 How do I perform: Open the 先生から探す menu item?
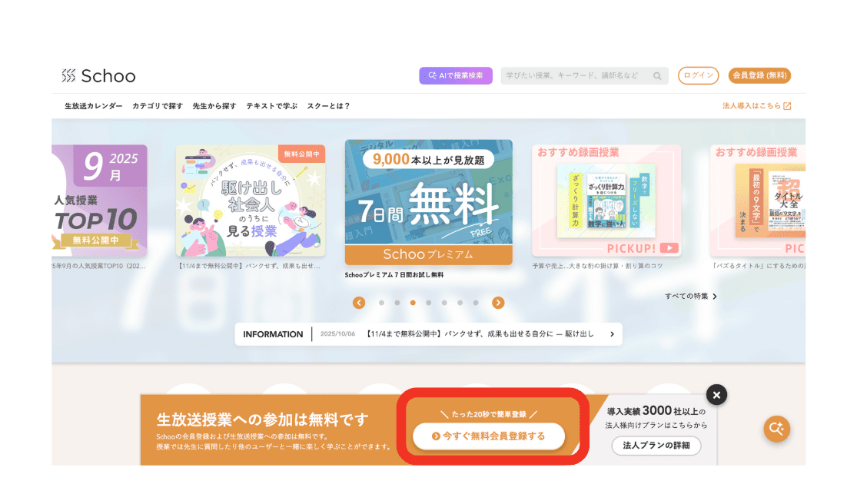pyautogui.click(x=214, y=106)
